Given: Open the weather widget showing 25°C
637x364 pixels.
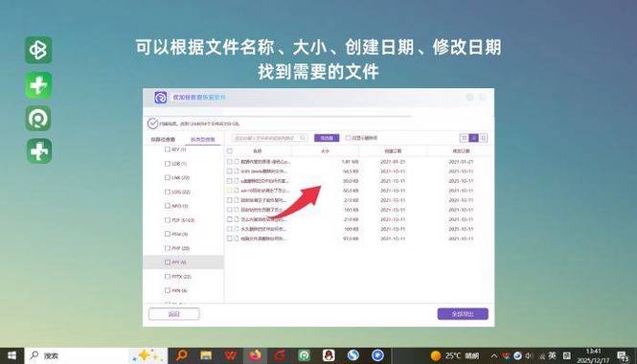Looking at the screenshot, I should coord(455,356).
